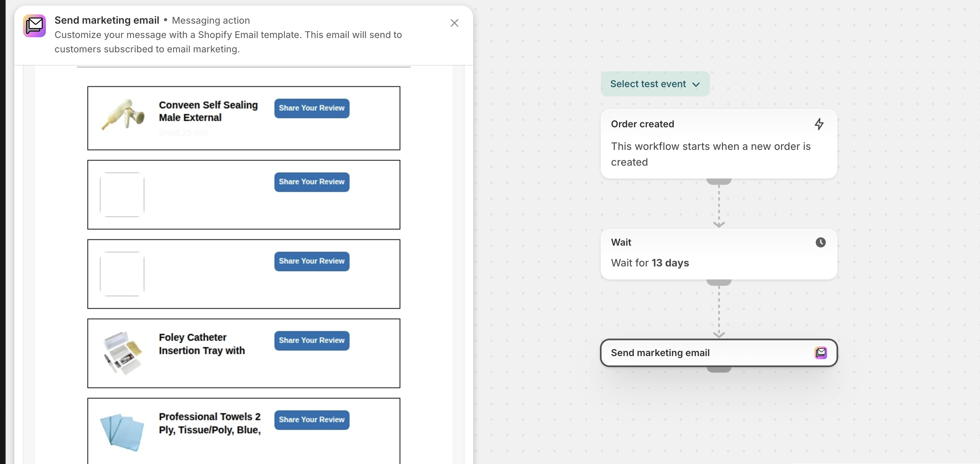
Task: Click the envelope icon on Send marketing email node
Action: 821,353
